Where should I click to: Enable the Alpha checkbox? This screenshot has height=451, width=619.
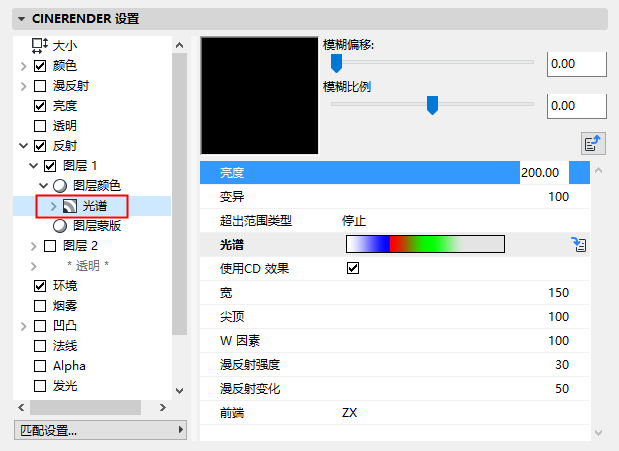click(40, 366)
